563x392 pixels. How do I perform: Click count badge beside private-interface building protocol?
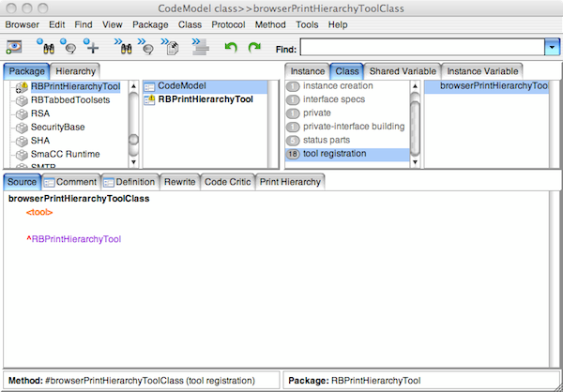click(x=293, y=128)
